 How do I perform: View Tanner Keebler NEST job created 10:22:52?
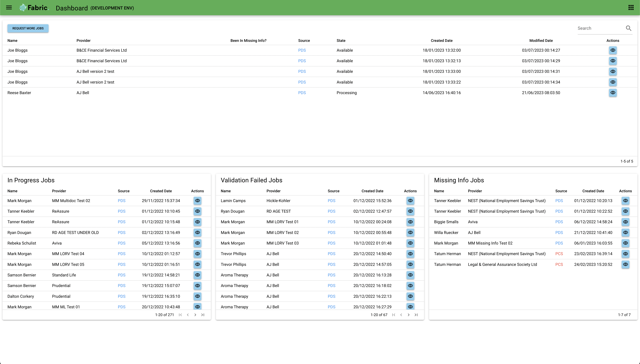tap(625, 211)
